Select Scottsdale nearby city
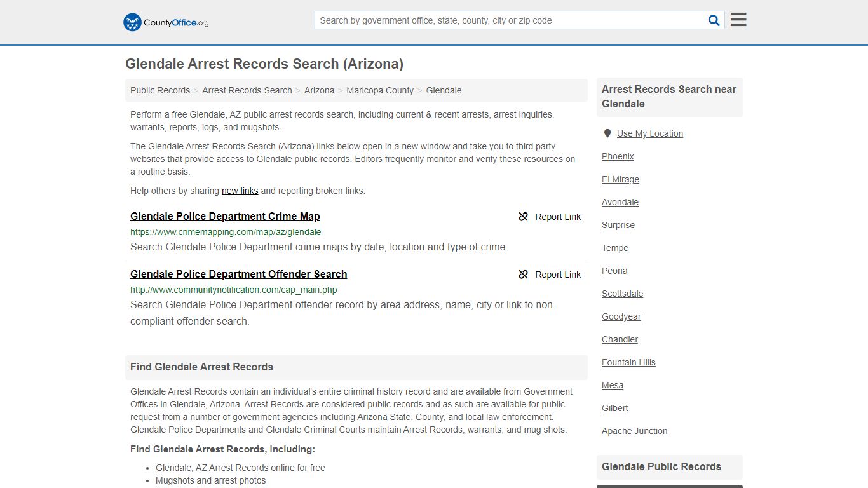This screenshot has width=868, height=488. [x=622, y=294]
